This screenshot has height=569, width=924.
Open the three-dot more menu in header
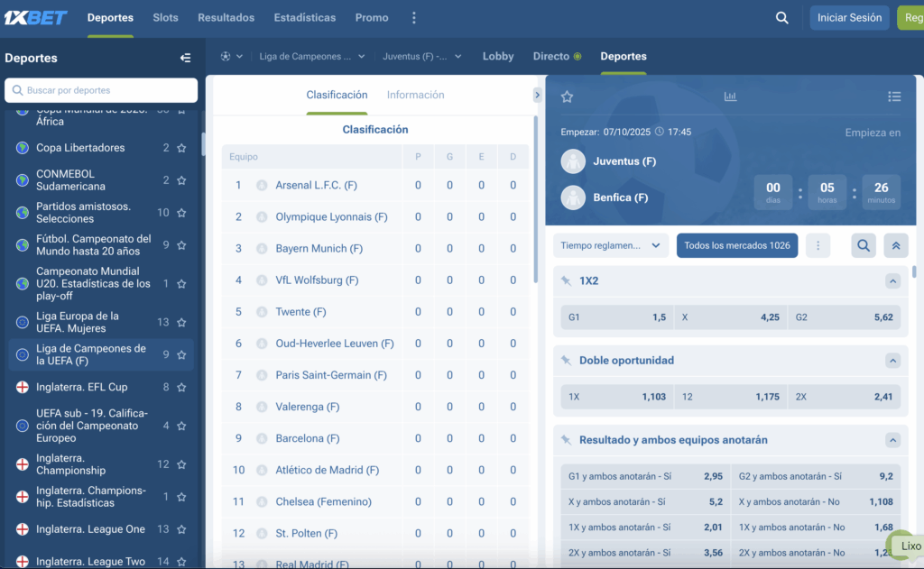click(x=414, y=18)
